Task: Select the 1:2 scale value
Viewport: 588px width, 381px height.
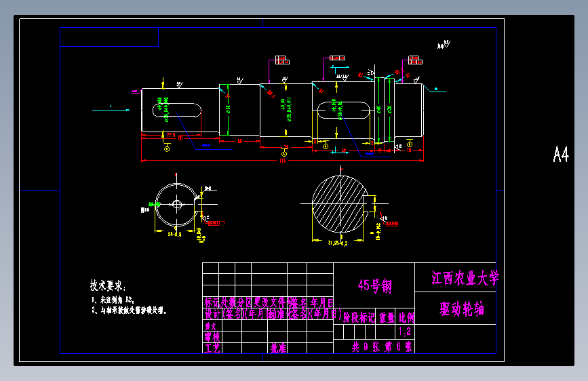Action: 405,332
